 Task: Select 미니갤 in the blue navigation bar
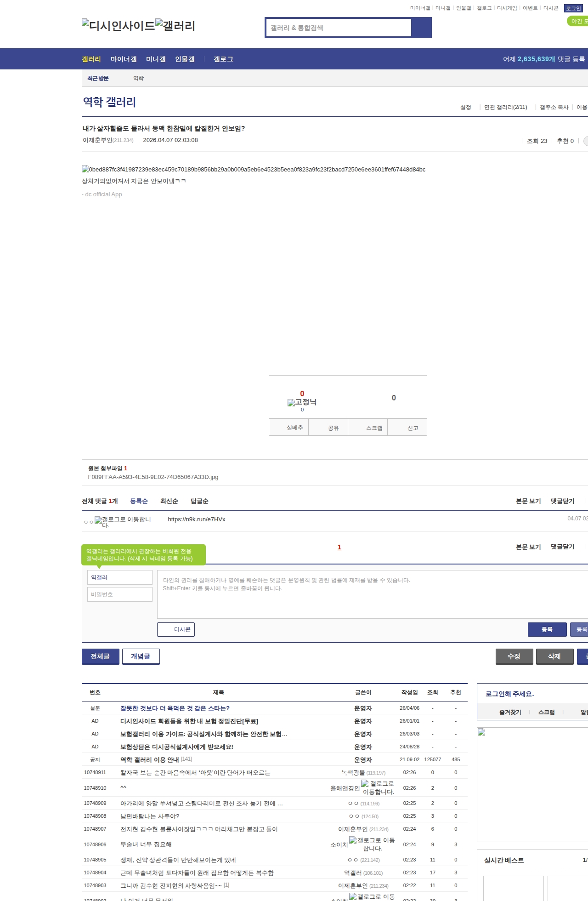(156, 59)
